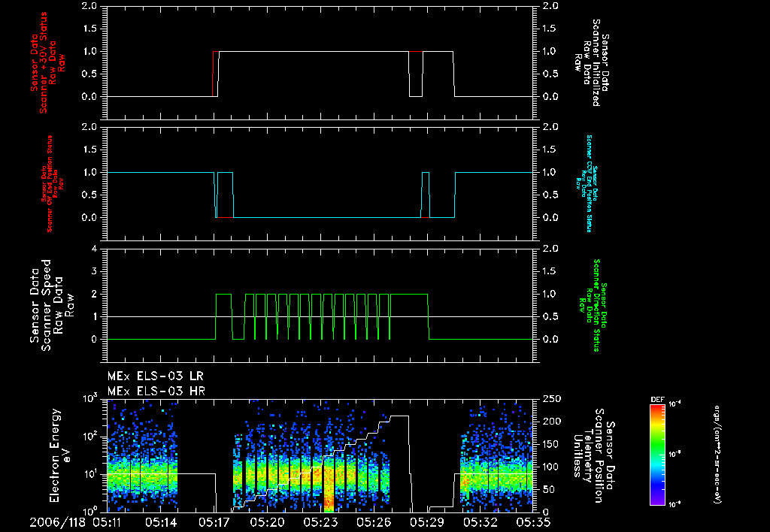Click the 250 tick on Scanner Position axis
The width and height of the screenshot is (770, 532).
point(551,399)
